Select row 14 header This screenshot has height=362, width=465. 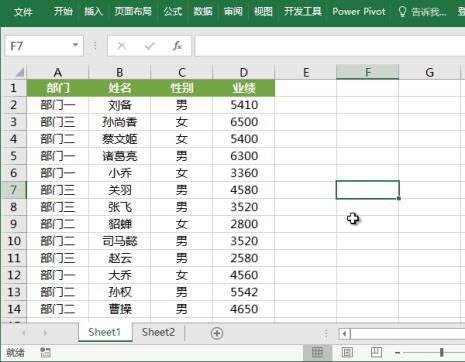(13, 309)
